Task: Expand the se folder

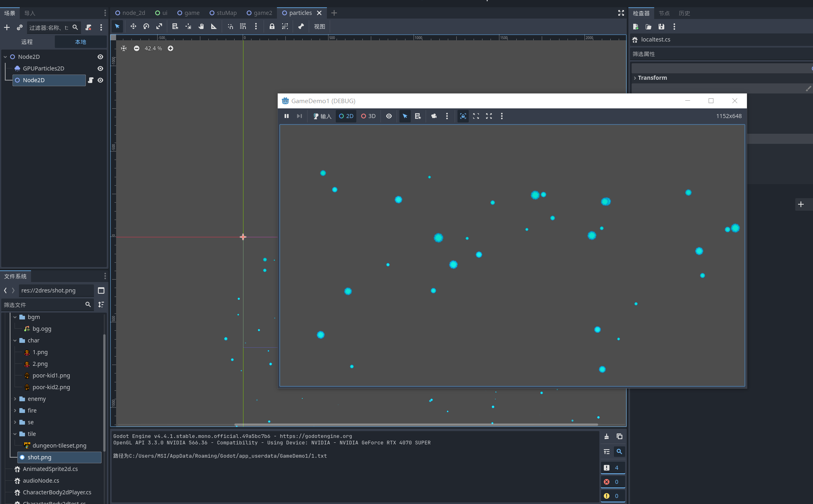Action: (15, 422)
